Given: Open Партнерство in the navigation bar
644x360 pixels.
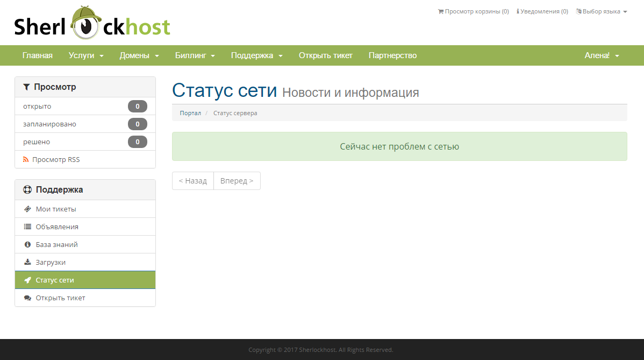Looking at the screenshot, I should [392, 55].
